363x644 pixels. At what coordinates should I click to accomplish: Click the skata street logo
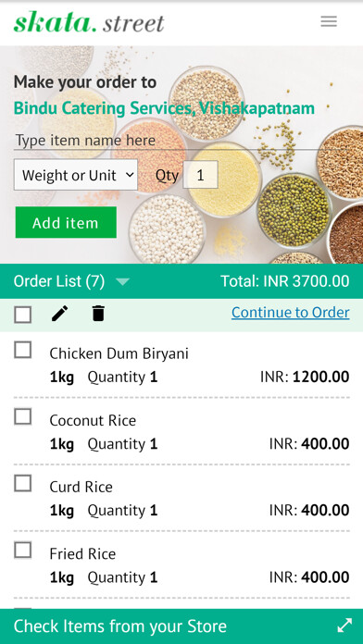(x=89, y=23)
